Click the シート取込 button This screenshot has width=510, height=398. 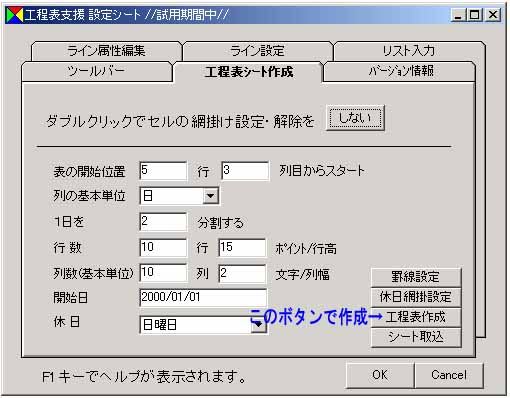[416, 337]
